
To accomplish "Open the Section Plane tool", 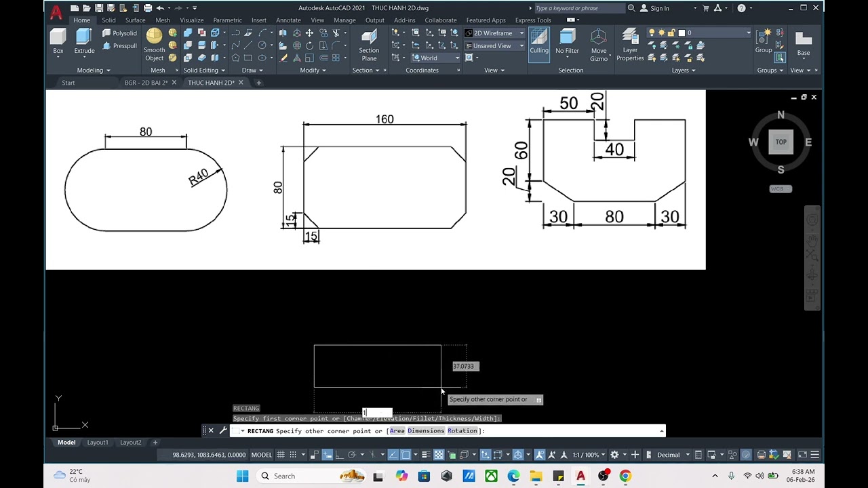I will click(x=369, y=45).
